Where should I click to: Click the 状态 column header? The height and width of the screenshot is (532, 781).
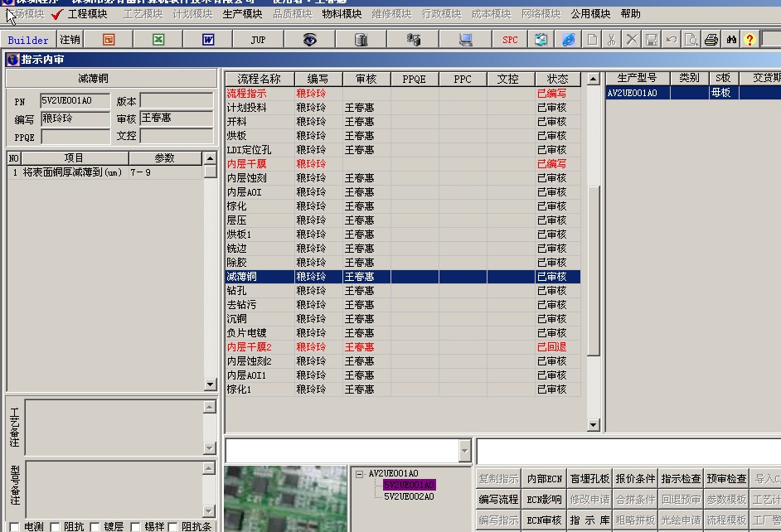pos(557,79)
